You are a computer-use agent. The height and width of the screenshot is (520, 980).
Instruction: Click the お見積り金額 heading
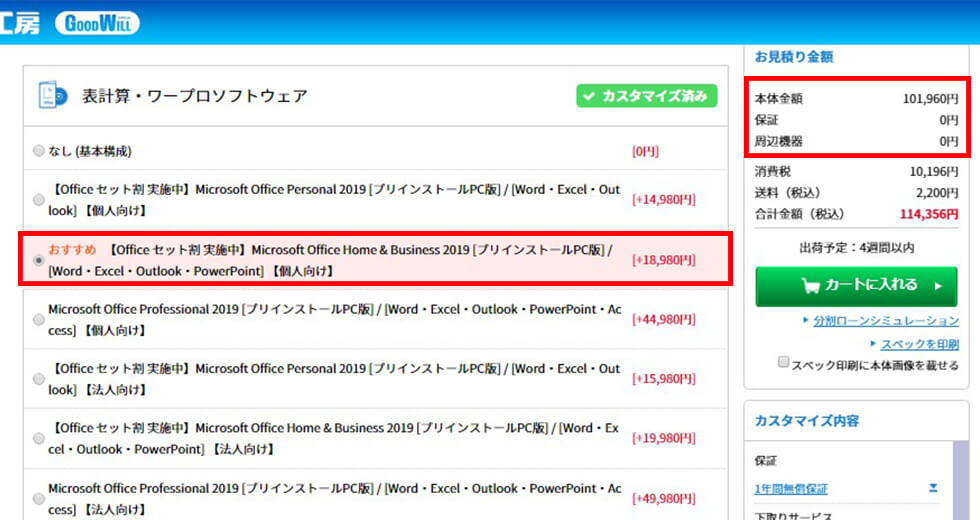click(794, 56)
